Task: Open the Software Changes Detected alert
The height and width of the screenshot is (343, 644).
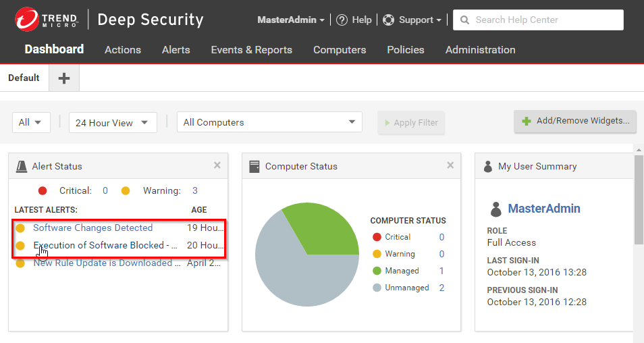Action: coord(92,228)
